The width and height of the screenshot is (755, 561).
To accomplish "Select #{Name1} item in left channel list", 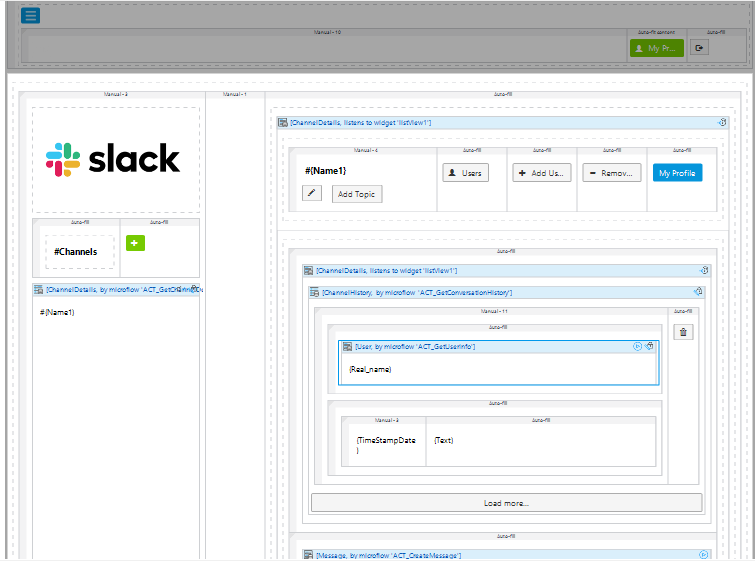I will (57, 312).
